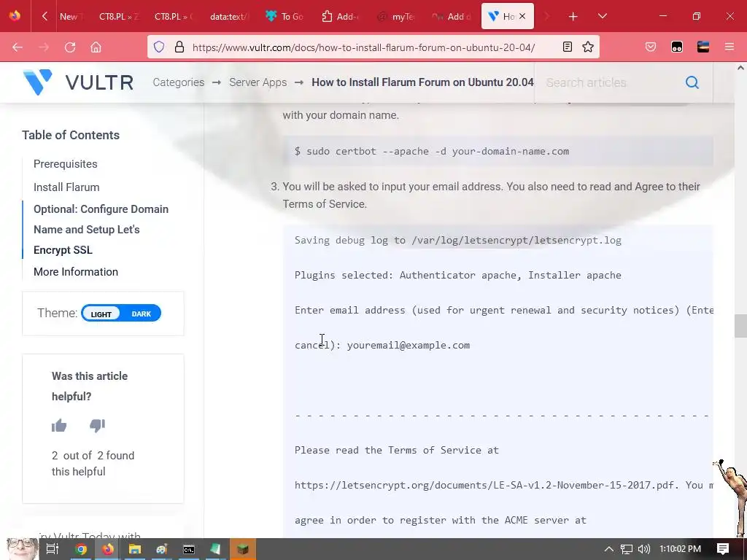Screen dimensions: 747x560
Task: Open Minecraft block icon in taskbar
Action: [x=243, y=549]
